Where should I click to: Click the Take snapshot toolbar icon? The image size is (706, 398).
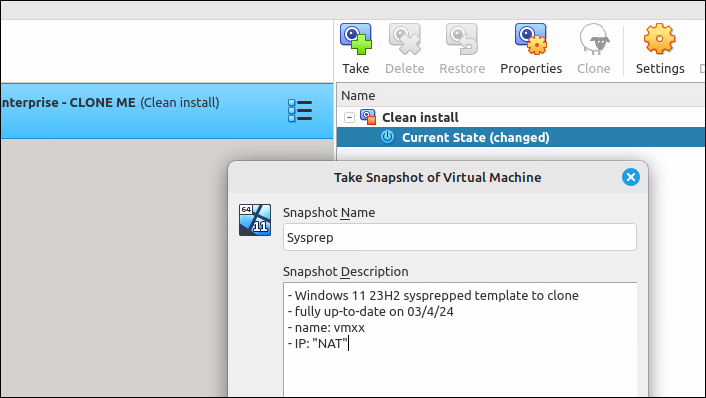[356, 39]
